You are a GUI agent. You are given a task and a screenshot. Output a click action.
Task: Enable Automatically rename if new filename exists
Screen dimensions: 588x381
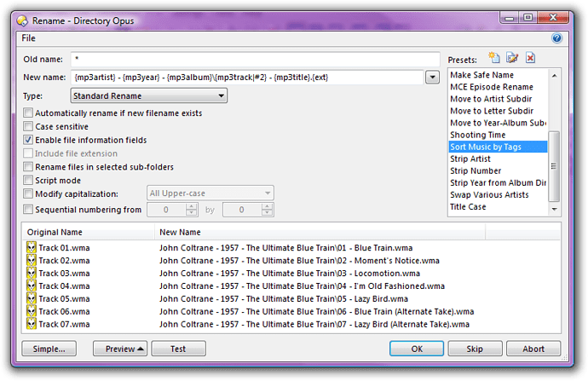point(28,113)
